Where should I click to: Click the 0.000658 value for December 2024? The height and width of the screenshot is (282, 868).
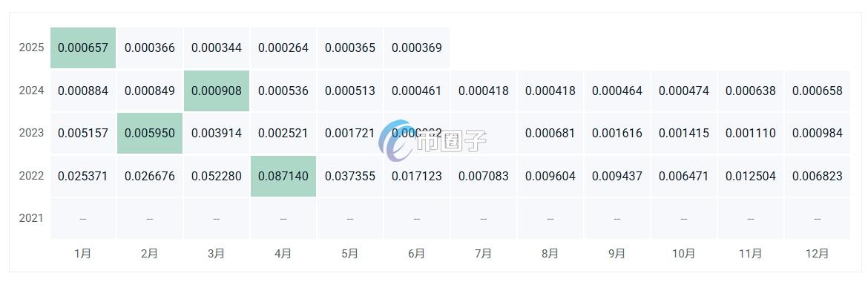pyautogui.click(x=818, y=91)
